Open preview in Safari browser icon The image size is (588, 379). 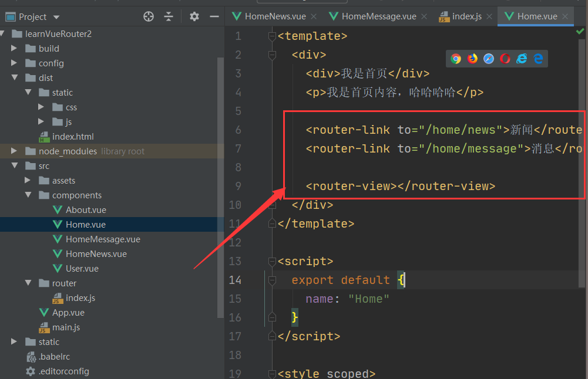(489, 59)
